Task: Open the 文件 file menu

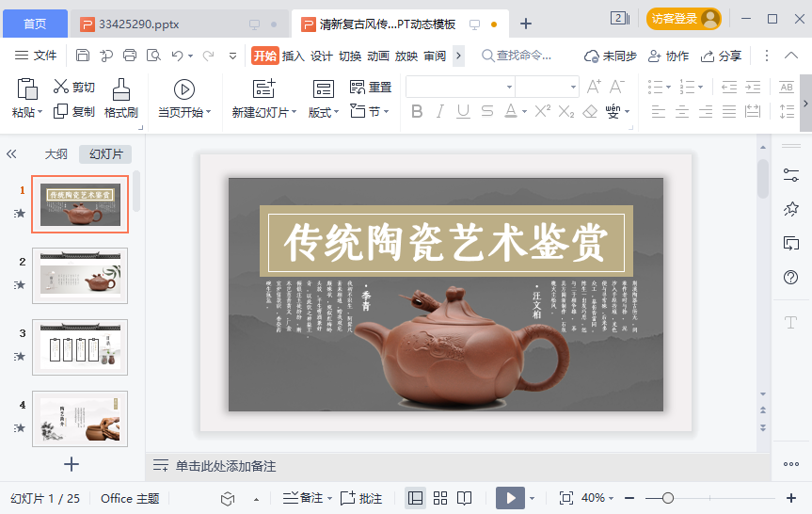Action: tap(36, 55)
